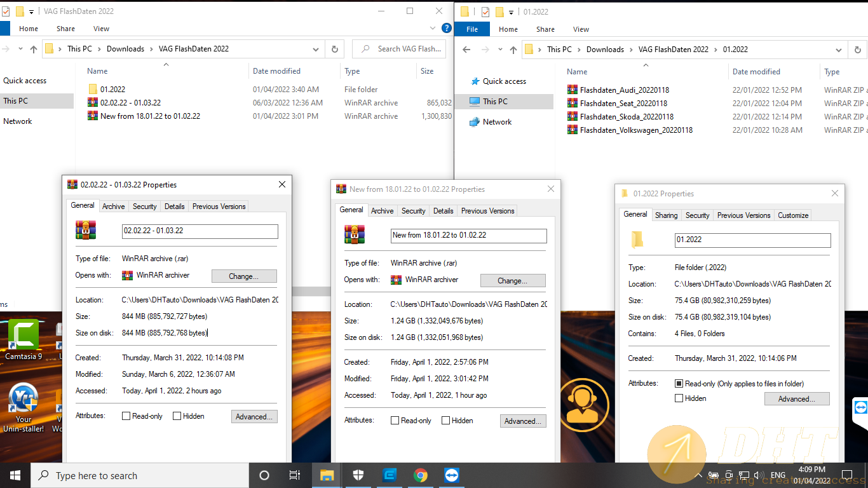
Task: Open Windows Security shield in taskbar
Action: point(358,475)
